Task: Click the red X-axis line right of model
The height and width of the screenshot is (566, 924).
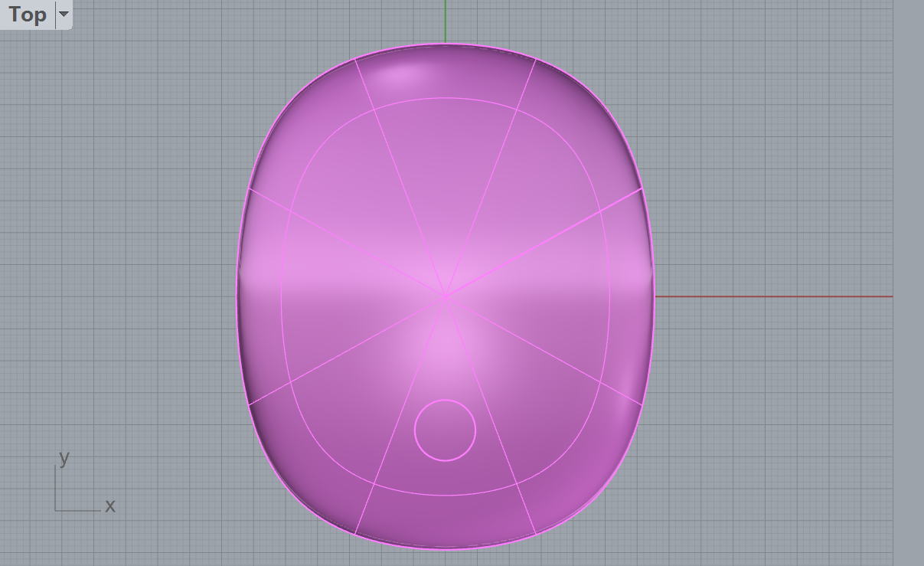Action: click(x=773, y=296)
